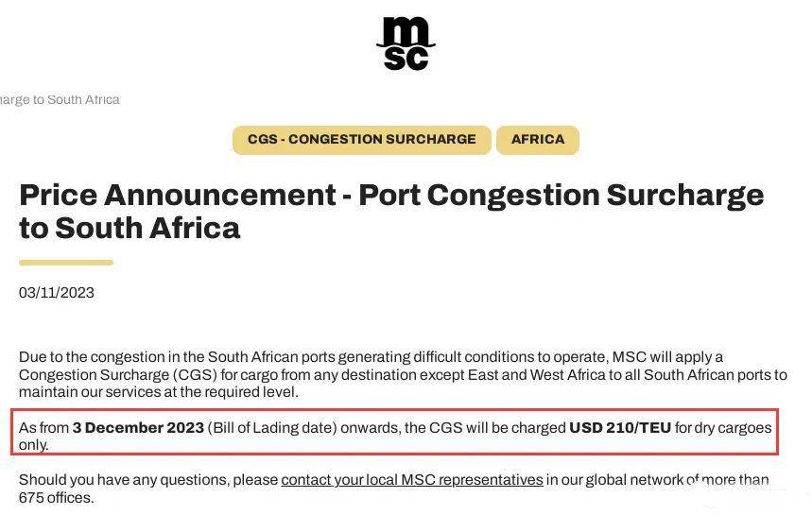Click the MSC logo at top

tap(406, 43)
